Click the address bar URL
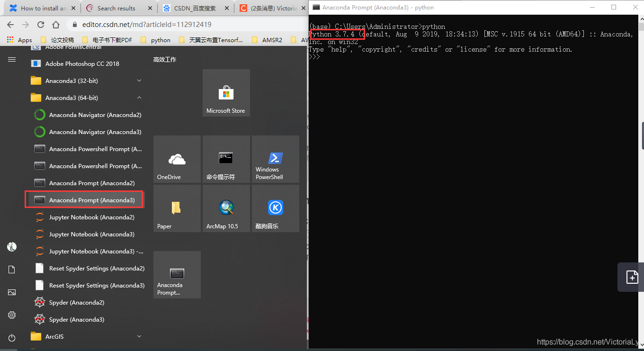644x351 pixels. pyautogui.click(x=147, y=25)
